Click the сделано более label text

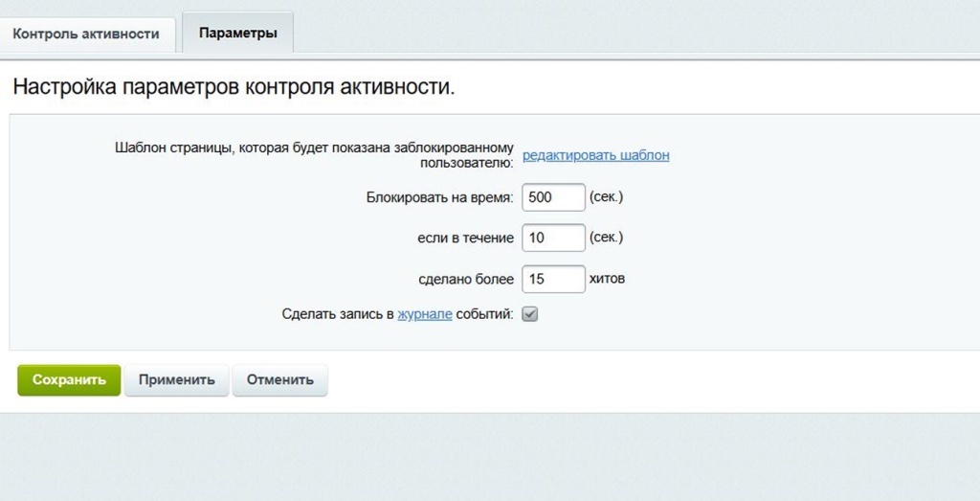466,279
